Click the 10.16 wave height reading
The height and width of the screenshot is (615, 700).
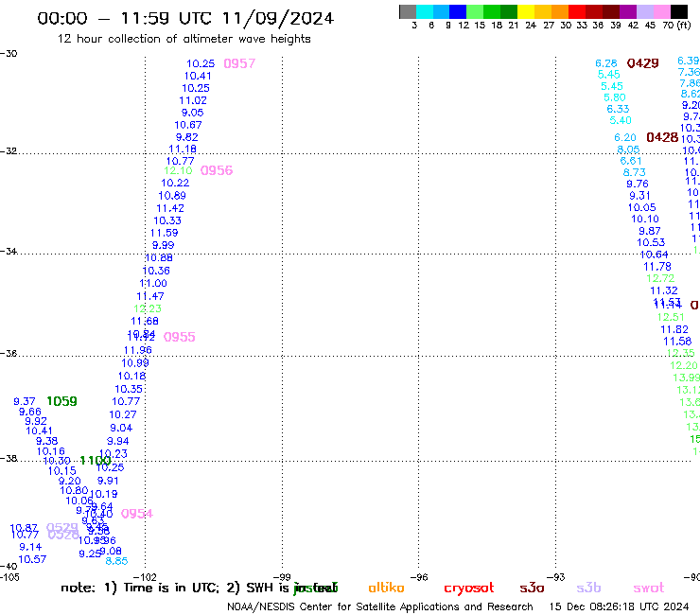point(50,451)
